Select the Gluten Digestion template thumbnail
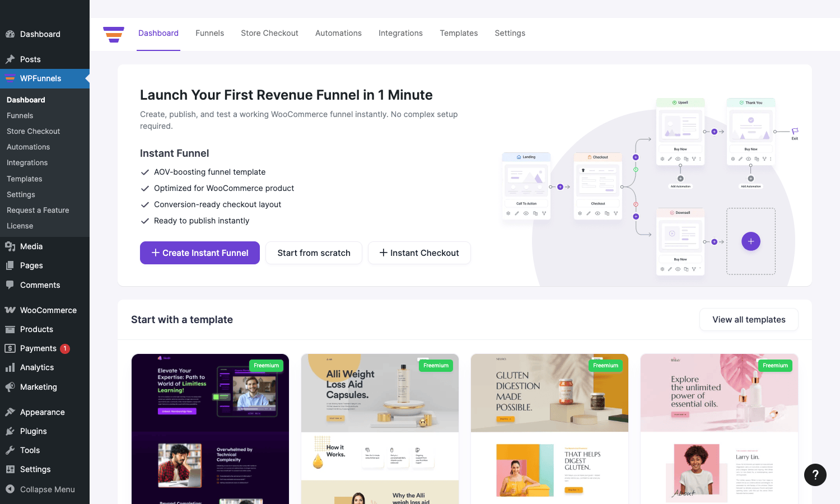 pos(549,429)
